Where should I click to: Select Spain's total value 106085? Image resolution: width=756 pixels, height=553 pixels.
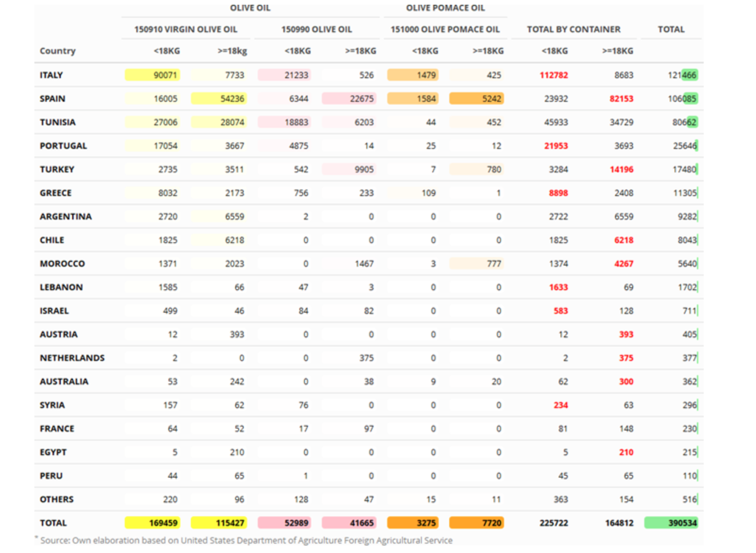click(682, 98)
